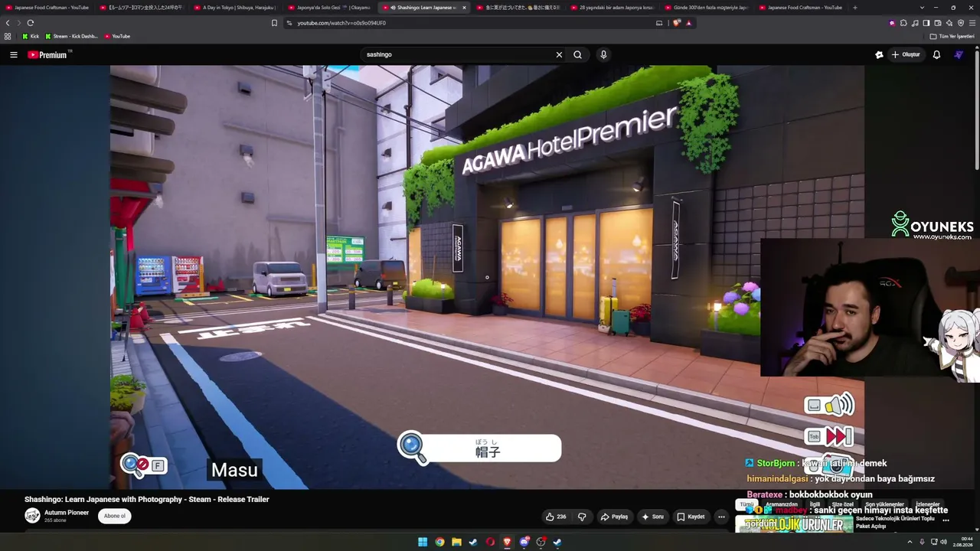980x551 pixels.
Task: Open the 'Sadece Teknolojik Ürünler' recommended video thumbnail
Action: (x=793, y=524)
